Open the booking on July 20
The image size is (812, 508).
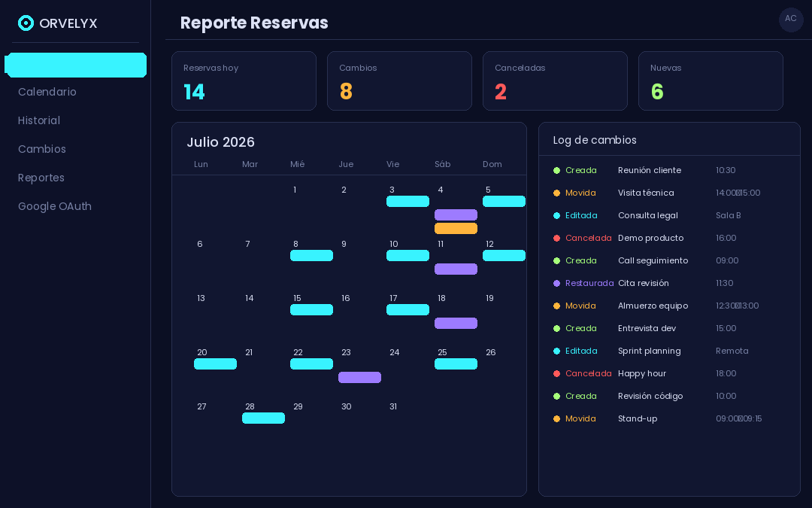coord(215,364)
